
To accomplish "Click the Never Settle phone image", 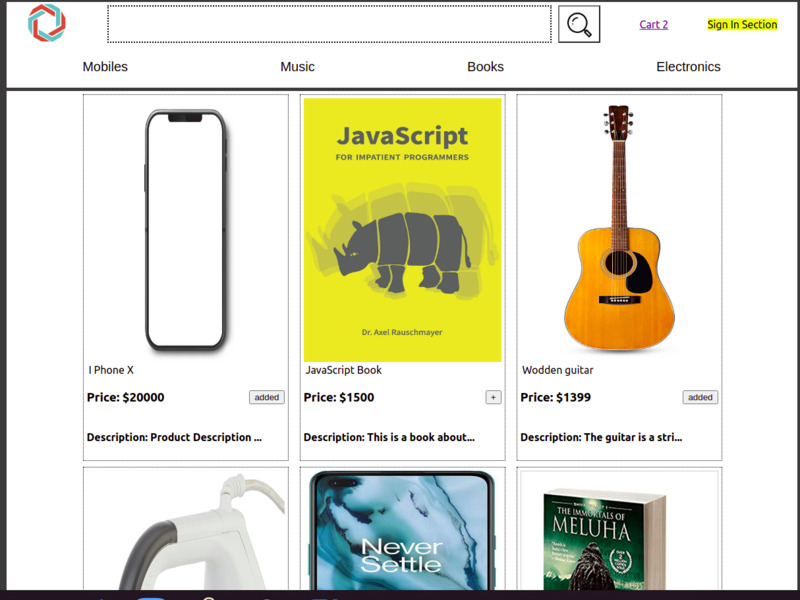I will (403, 531).
